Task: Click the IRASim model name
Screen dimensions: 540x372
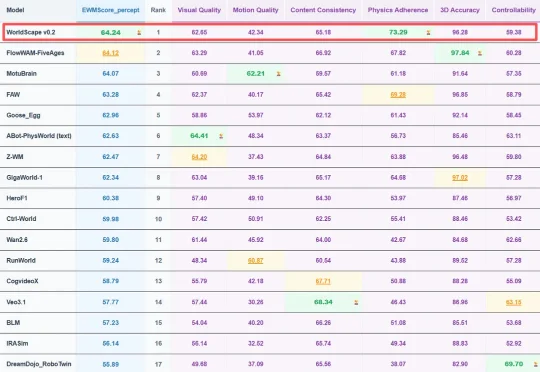Action: [17, 344]
